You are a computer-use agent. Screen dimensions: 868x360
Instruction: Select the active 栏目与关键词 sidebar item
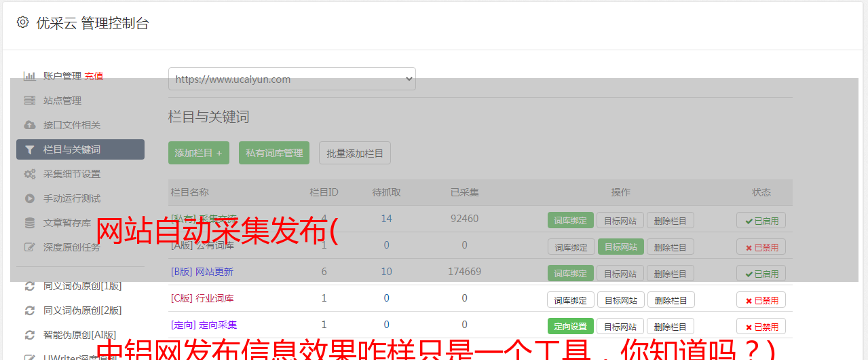click(80, 149)
